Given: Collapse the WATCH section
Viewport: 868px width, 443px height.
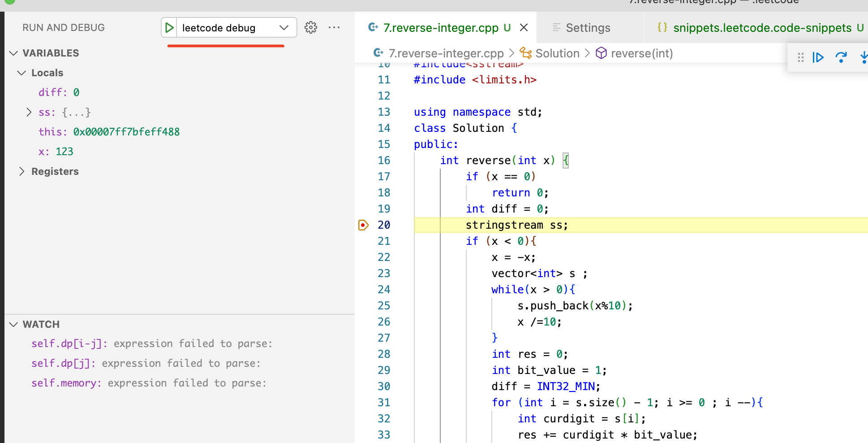Looking at the screenshot, I should pyautogui.click(x=14, y=324).
